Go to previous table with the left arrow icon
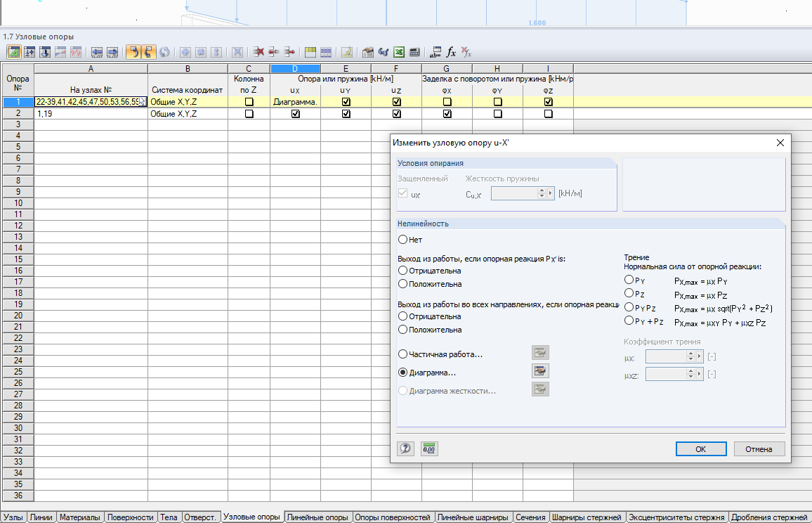 point(97,52)
